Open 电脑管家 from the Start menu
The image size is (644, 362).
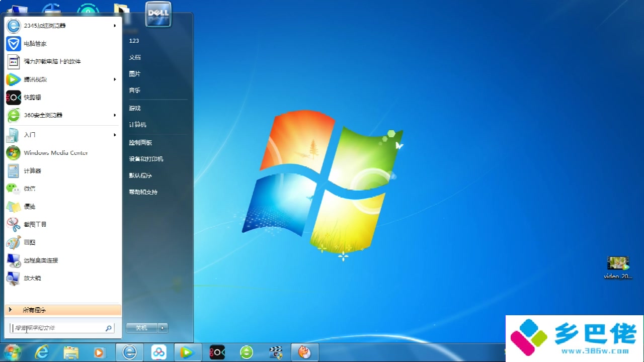[x=63, y=44]
